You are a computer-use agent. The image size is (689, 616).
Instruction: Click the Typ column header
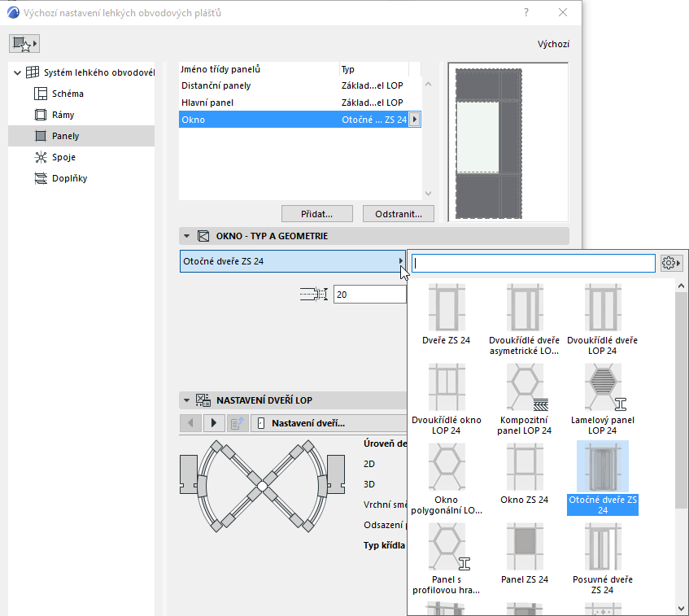click(374, 69)
